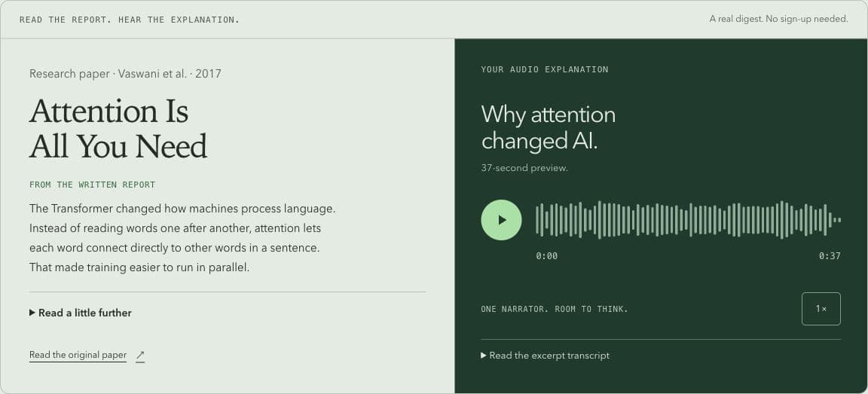Click the disclosure triangle beside 'Read a little further'

(32, 313)
